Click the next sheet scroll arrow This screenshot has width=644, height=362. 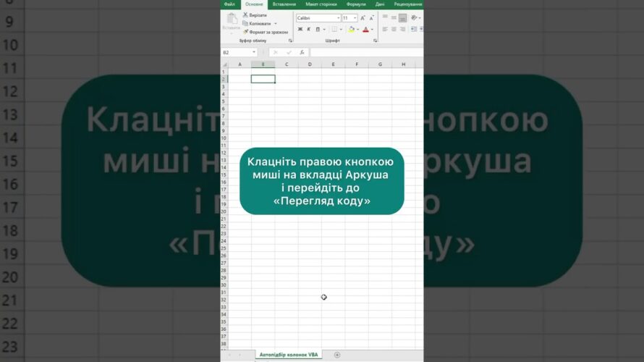pyautogui.click(x=240, y=355)
